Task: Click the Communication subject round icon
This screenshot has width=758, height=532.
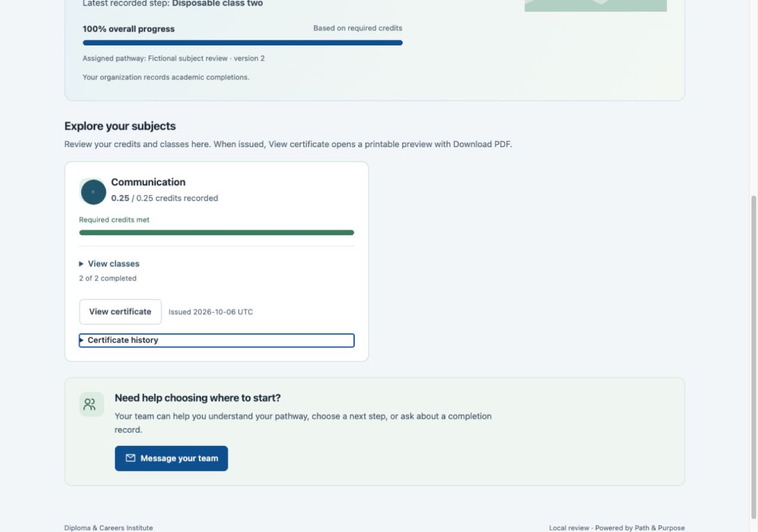Action: pos(93,192)
